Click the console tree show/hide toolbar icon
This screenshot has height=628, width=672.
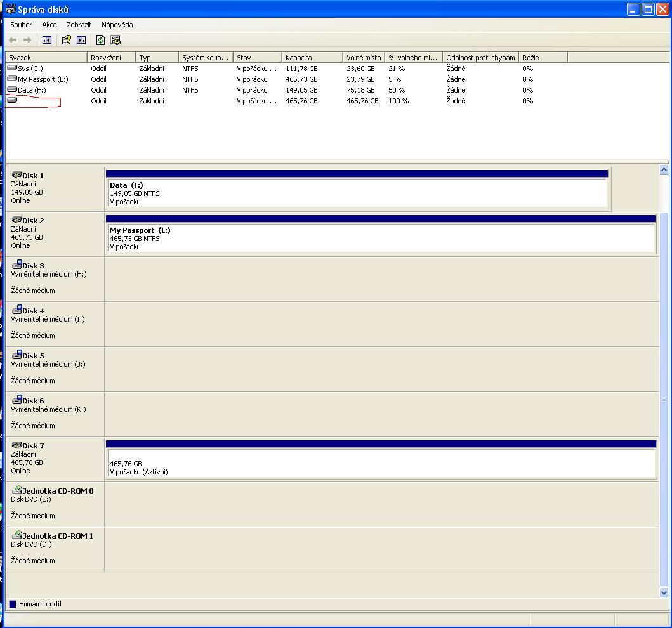point(47,40)
